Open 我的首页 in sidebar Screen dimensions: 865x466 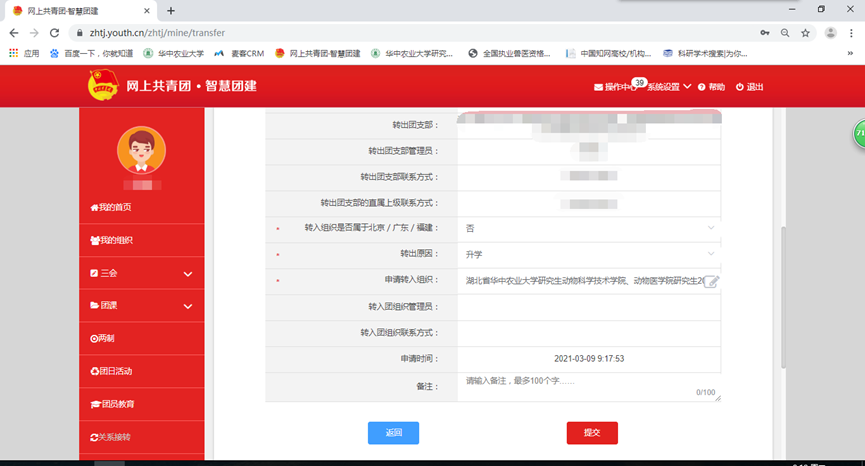click(x=111, y=207)
